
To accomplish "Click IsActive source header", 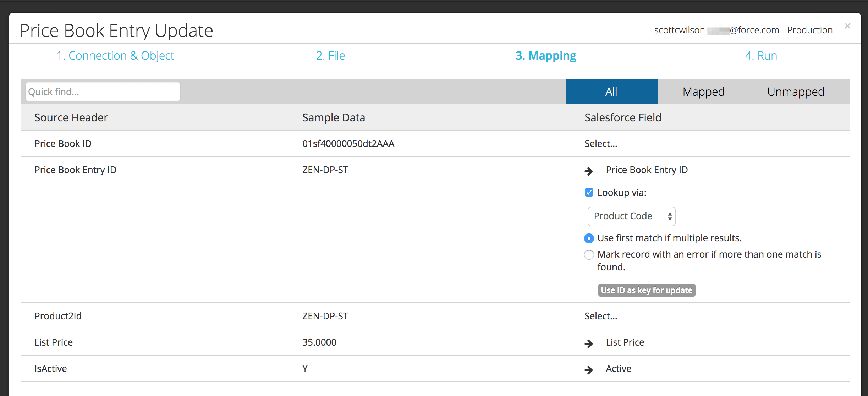I will click(50, 369).
